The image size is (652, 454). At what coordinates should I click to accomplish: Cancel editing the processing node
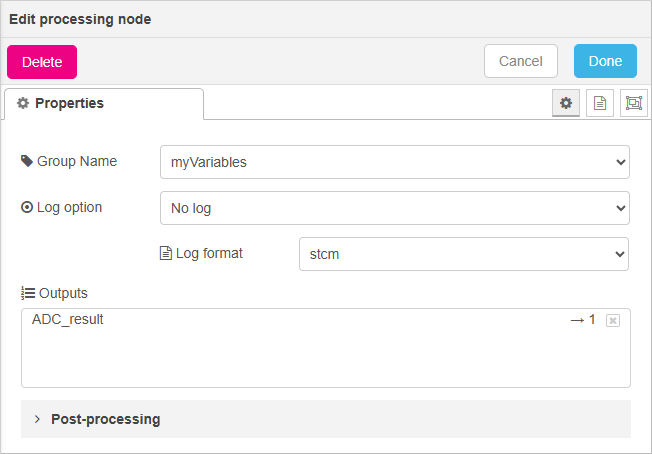pyautogui.click(x=520, y=61)
